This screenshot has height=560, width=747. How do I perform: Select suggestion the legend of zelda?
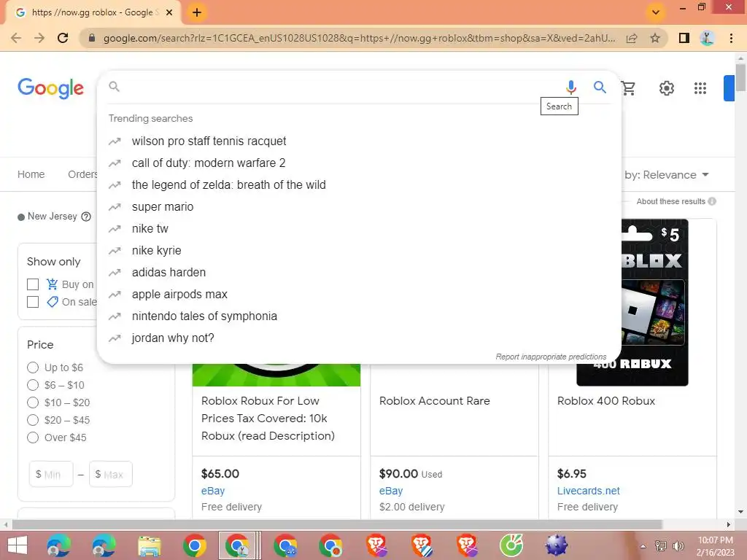[359, 184]
